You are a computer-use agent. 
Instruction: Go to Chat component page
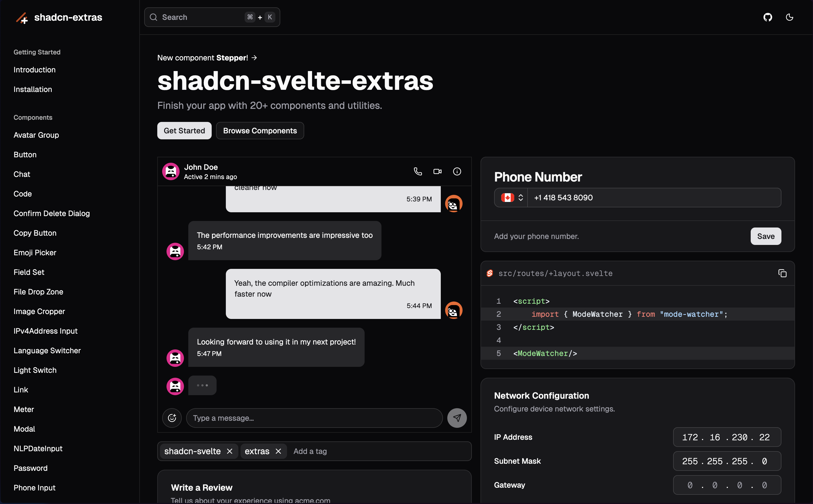click(22, 174)
